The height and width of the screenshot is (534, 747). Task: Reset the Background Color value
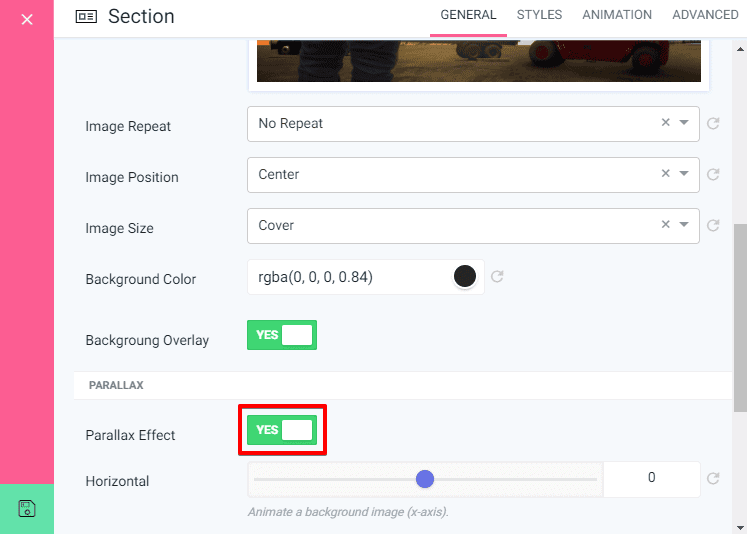click(497, 277)
